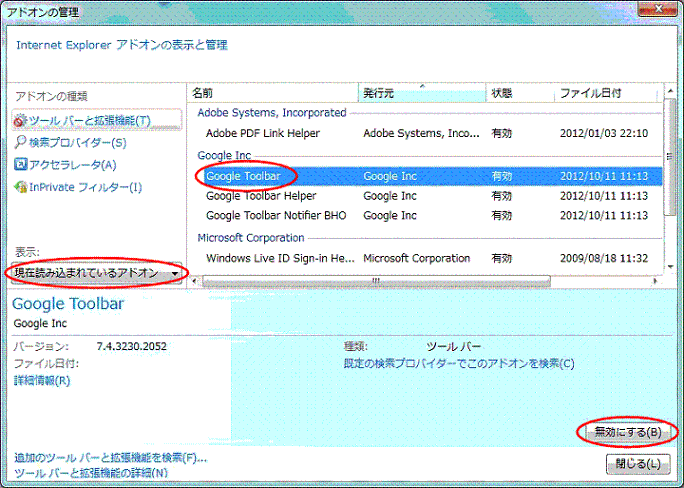The height and width of the screenshot is (488, 684).
Task: Click the horizontal scrollbar thumb
Action: pyautogui.click(x=376, y=281)
